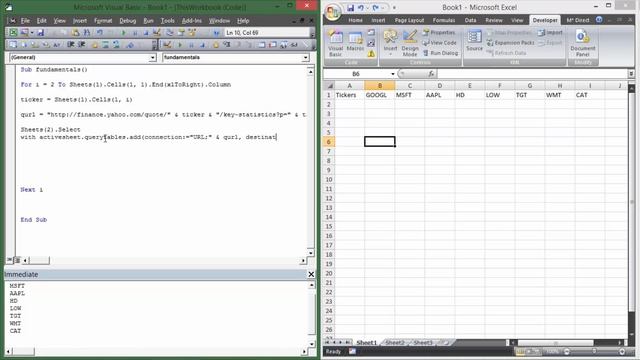Open Locals Window icon in Debug toolbar
This screenshot has width=640, height=360.
[262, 44]
